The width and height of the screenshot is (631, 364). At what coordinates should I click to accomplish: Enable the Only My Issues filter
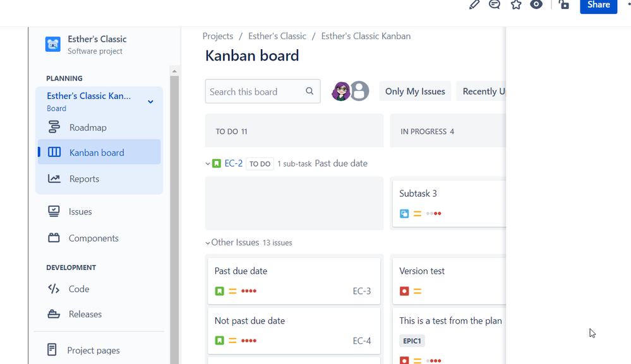[x=414, y=91]
